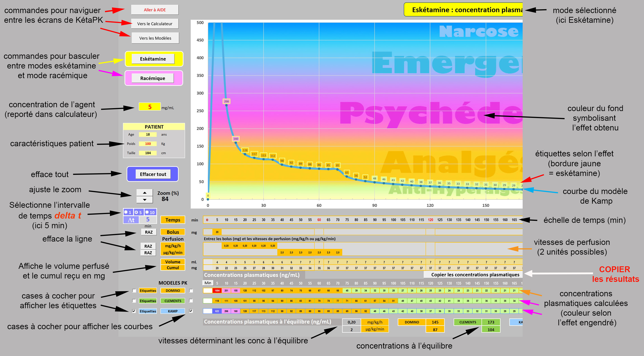Select the blue 622 KAMP concentration cell
This screenshot has height=356, width=644.
217,311
